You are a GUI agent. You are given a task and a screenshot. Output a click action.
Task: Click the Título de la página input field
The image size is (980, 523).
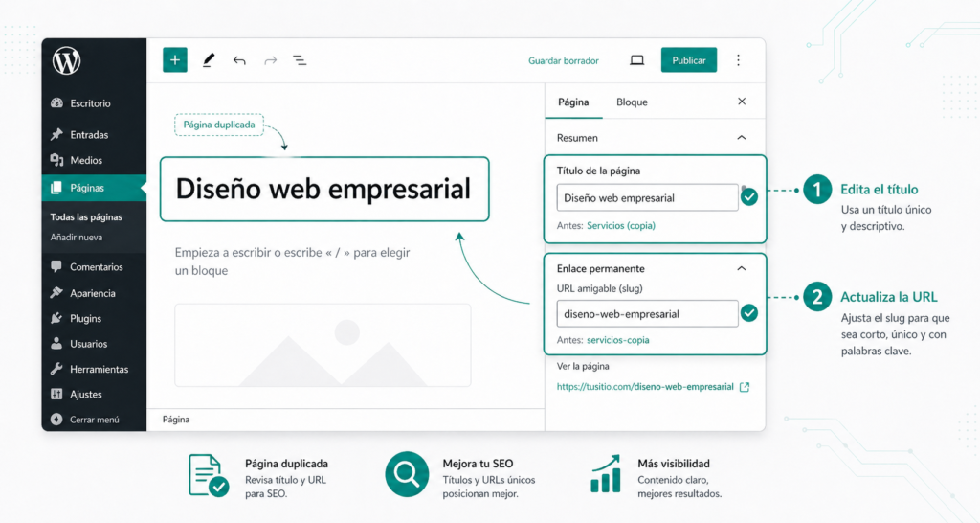pos(648,197)
